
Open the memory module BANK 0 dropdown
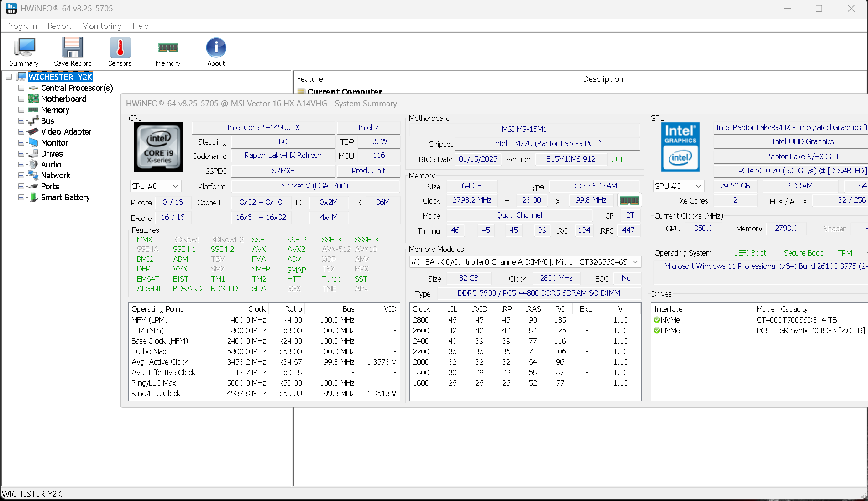[x=525, y=262]
